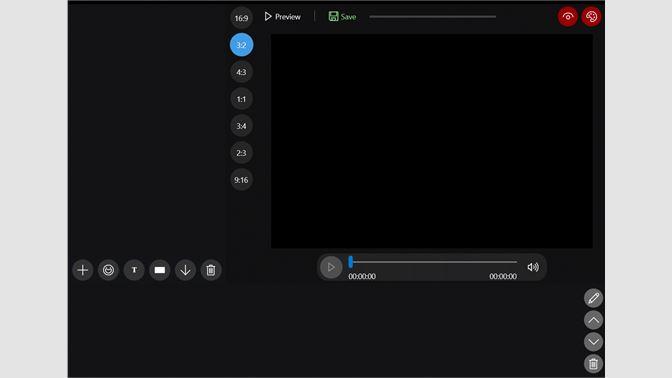
Task: Click the playback seek slider handle
Action: 351,262
